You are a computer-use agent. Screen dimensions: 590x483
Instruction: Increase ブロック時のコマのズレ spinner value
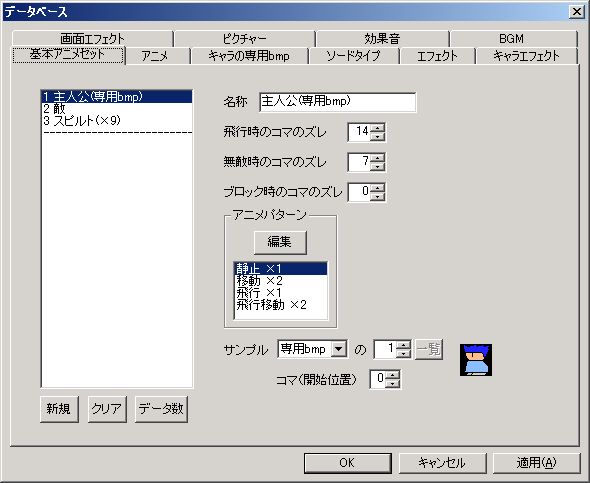click(377, 188)
